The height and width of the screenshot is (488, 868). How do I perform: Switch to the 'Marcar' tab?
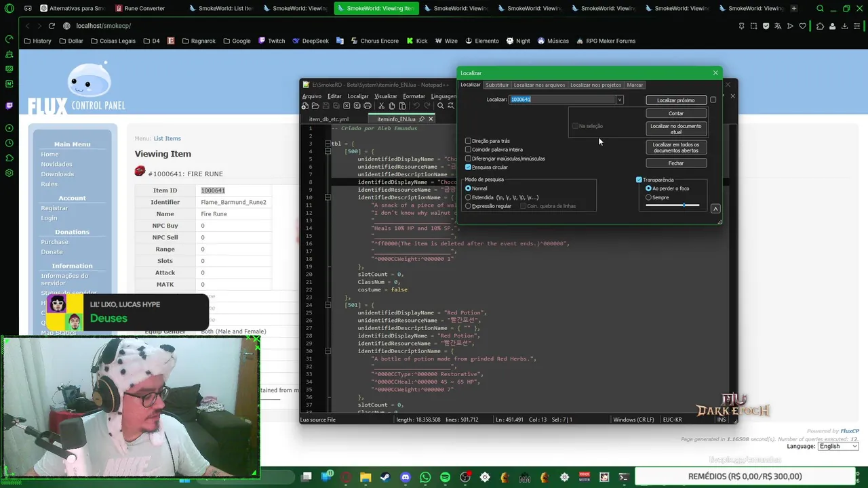pyautogui.click(x=635, y=85)
